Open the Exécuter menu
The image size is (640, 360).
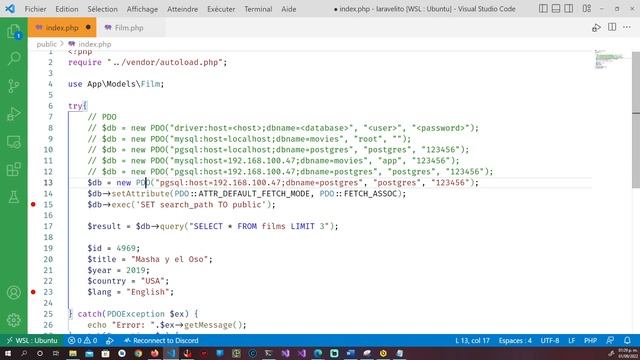(221, 9)
